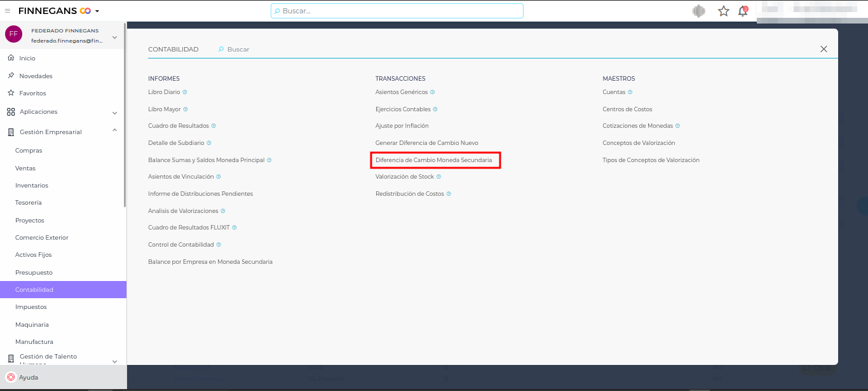Open Balance por Empresa en Moneda Secundaria
This screenshot has width=868, height=391.
click(x=210, y=262)
